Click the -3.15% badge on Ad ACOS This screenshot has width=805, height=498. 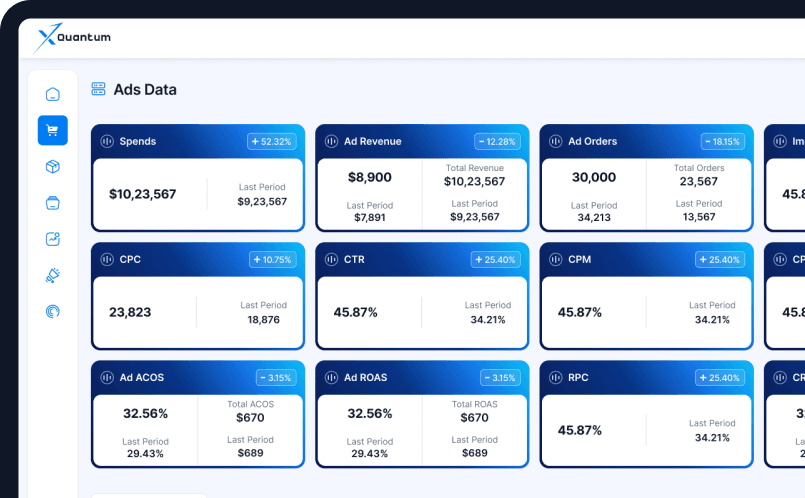pos(276,378)
